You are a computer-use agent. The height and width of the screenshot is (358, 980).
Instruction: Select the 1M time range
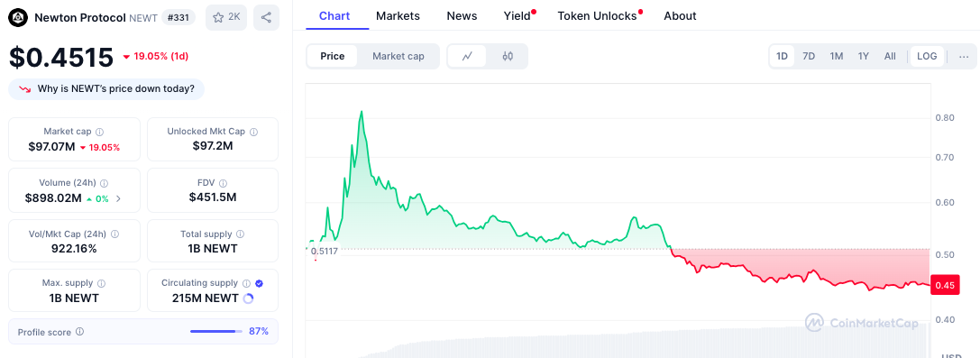837,56
